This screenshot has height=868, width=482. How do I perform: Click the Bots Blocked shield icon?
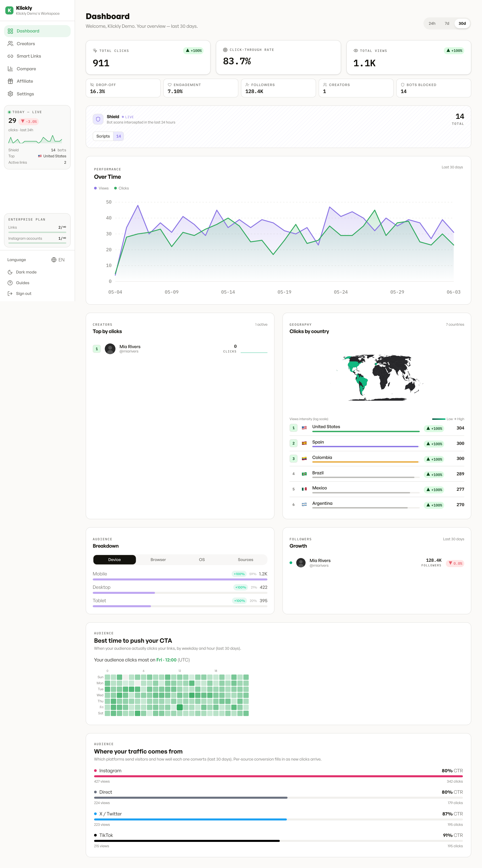(403, 85)
